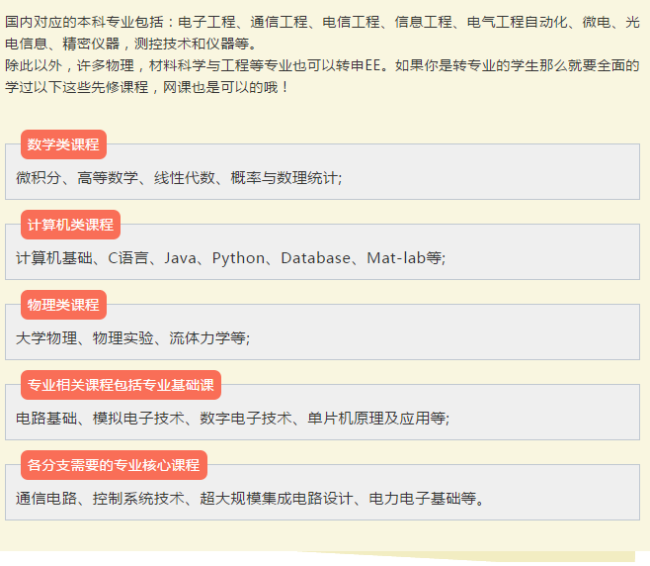Select the line 电路基础、模拟电子技术、数字电子技术、单片机原理及应用等;
650x566 pixels.
233,418
